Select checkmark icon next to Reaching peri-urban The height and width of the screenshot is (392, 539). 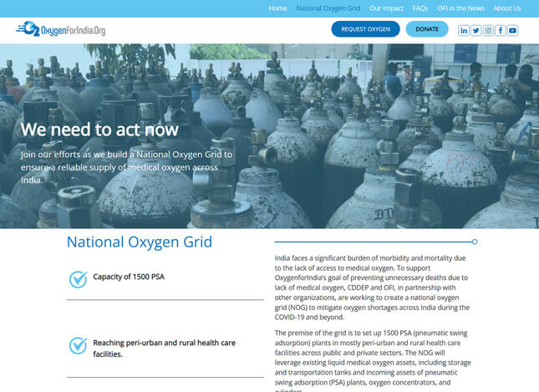point(78,345)
